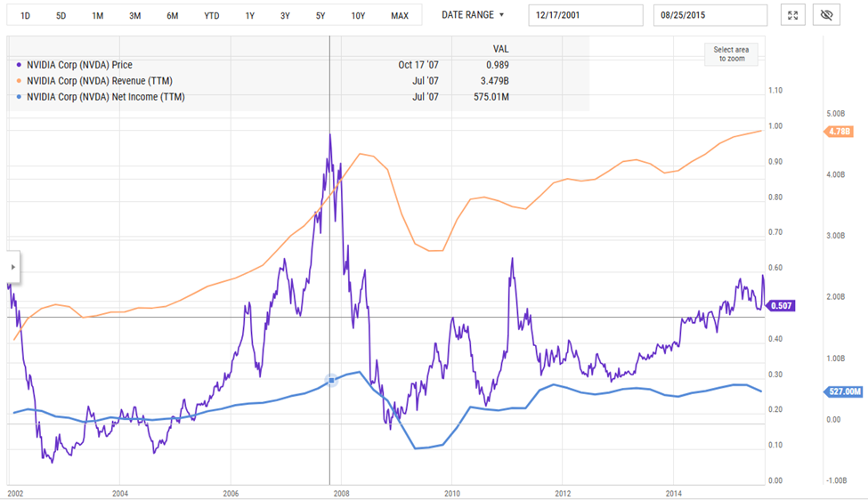The height and width of the screenshot is (500, 868).
Task: Select the 1D time range
Action: point(25,16)
